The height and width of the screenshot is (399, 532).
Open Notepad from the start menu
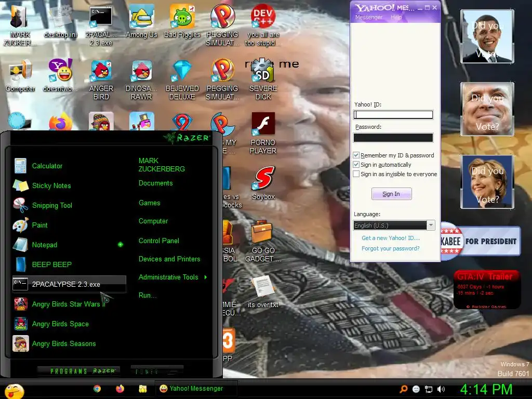pyautogui.click(x=69, y=245)
